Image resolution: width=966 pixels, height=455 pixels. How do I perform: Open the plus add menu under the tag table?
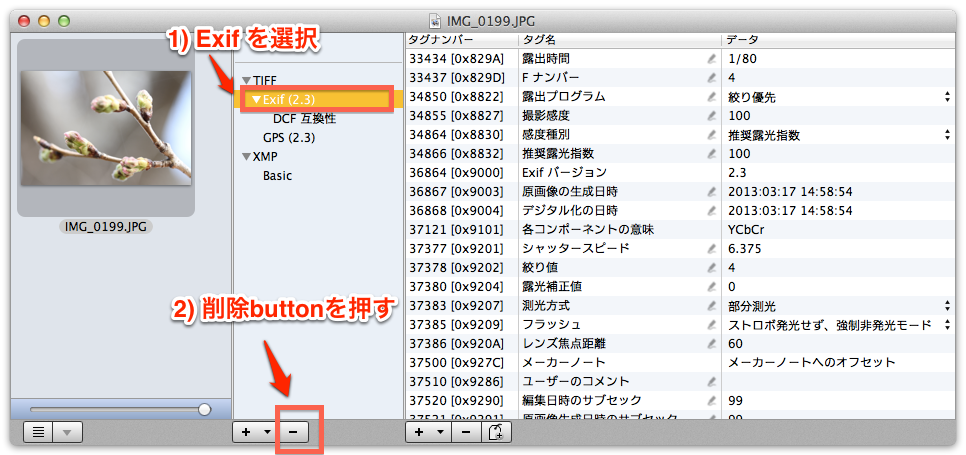pos(428,432)
